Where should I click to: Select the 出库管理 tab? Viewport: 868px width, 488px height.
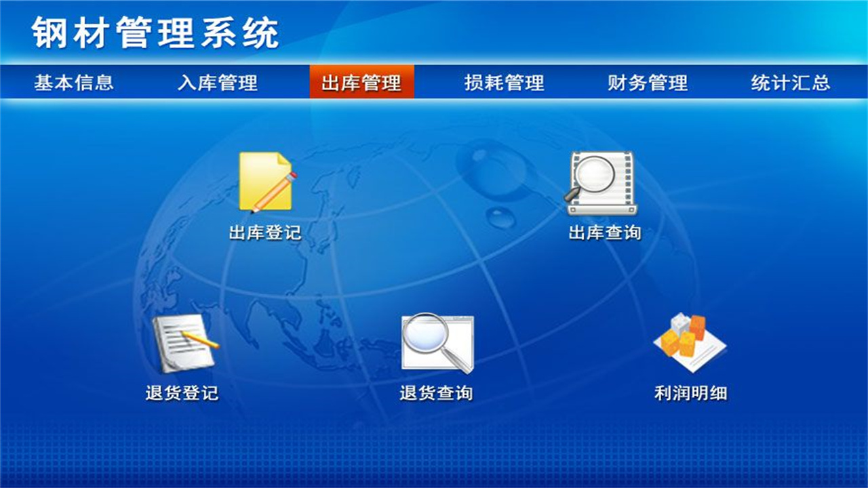point(361,83)
